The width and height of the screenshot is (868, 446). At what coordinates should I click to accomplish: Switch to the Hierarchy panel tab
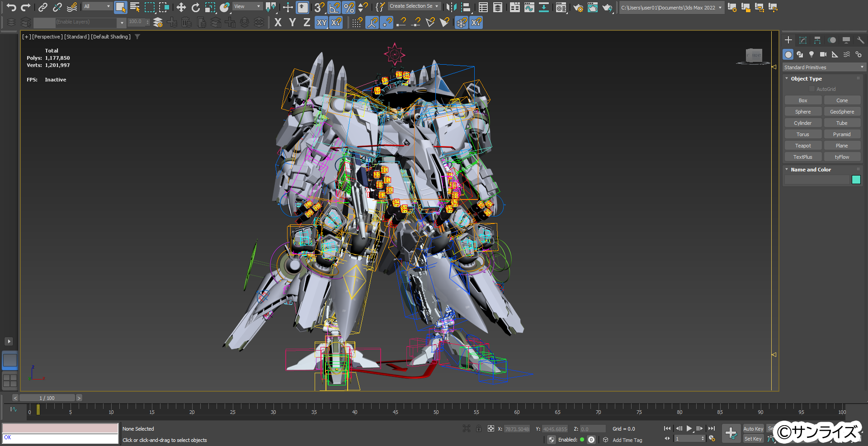point(817,40)
